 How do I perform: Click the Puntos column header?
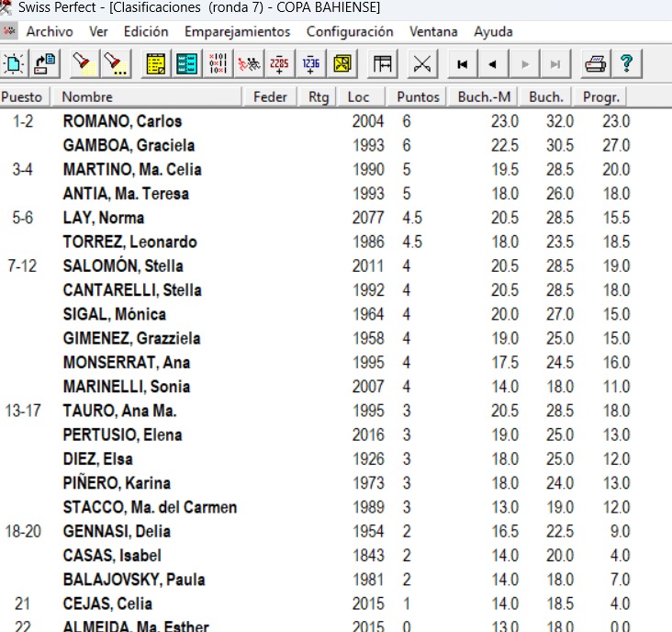[x=418, y=96]
